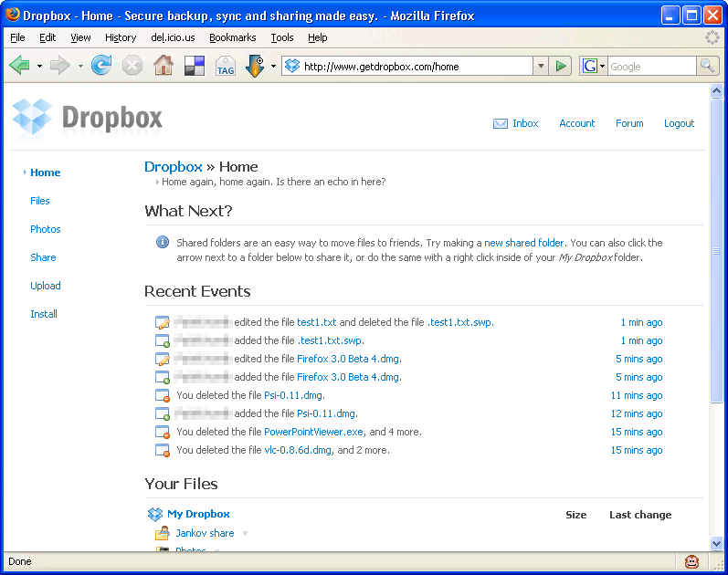
Task: Click the '11 mins ago' timestamp link
Action: click(637, 395)
